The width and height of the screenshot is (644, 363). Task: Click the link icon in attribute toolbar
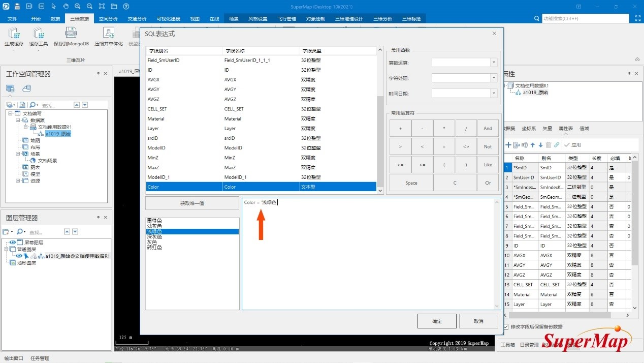click(x=557, y=145)
